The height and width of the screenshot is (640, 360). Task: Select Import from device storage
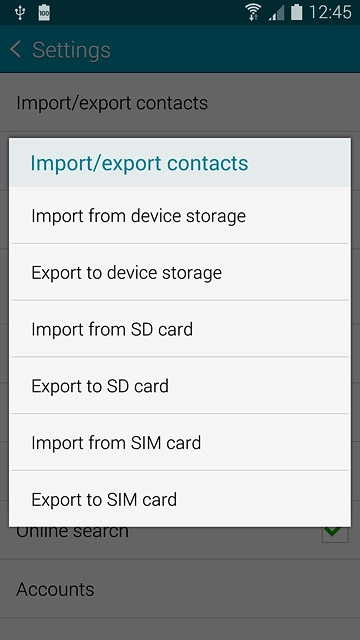180,216
